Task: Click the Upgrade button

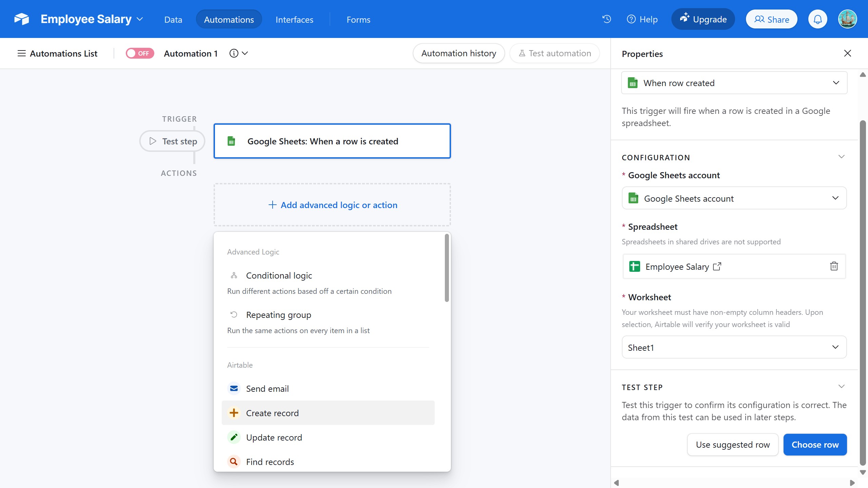Action: pos(703,19)
